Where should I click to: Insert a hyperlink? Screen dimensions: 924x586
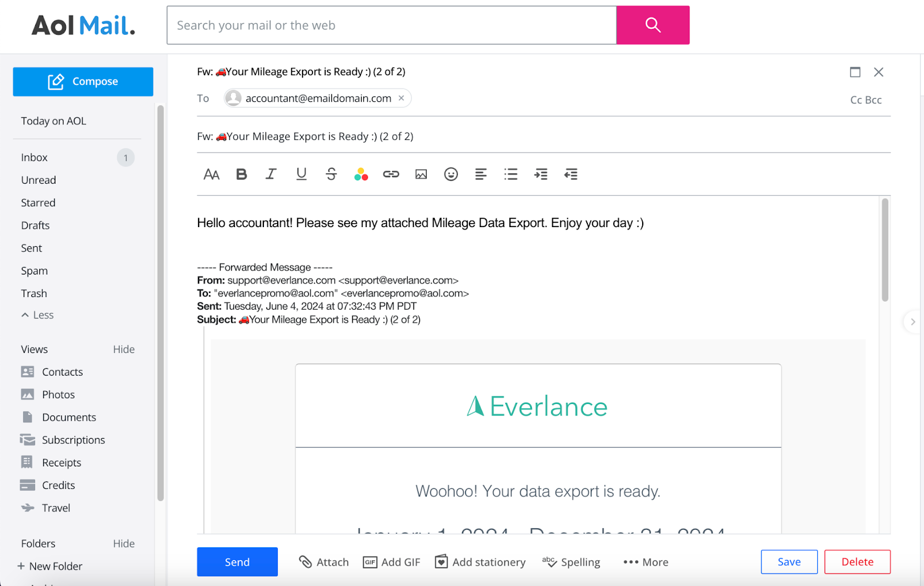click(x=391, y=174)
